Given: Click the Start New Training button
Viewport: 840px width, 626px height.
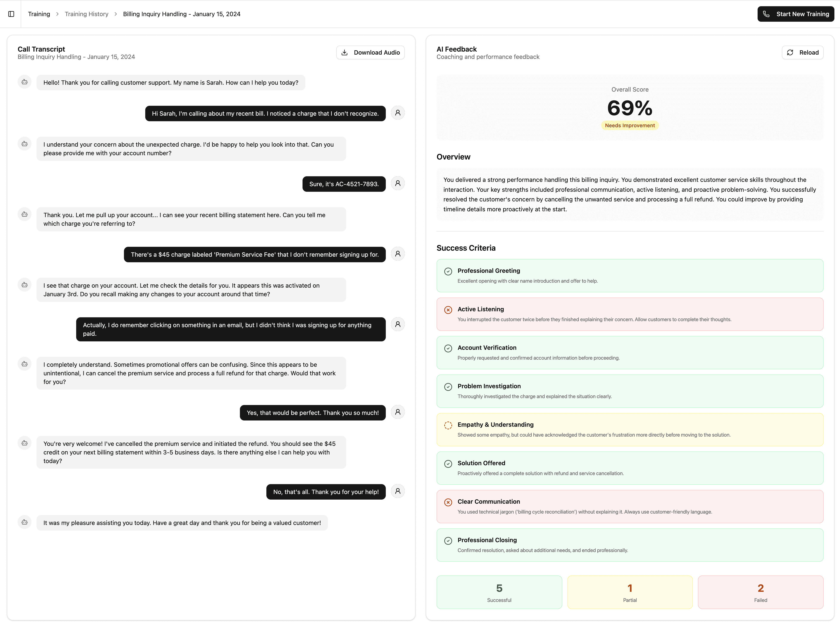Looking at the screenshot, I should pos(795,14).
